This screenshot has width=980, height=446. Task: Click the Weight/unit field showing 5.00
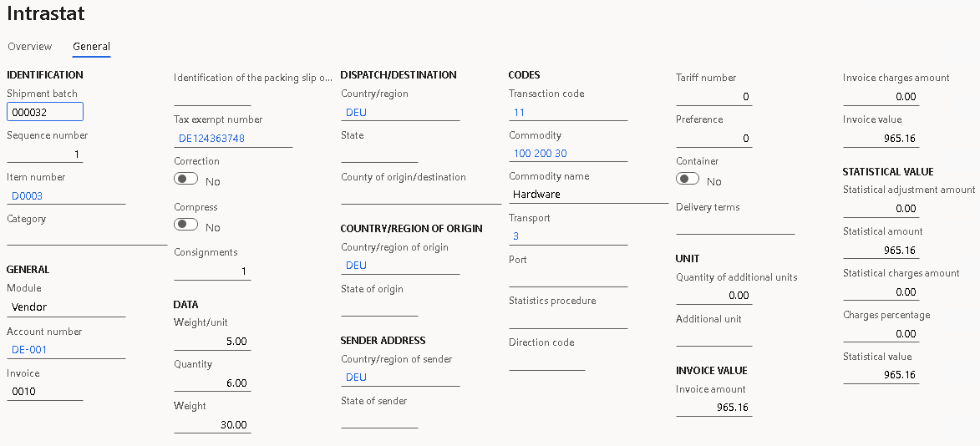coord(212,342)
